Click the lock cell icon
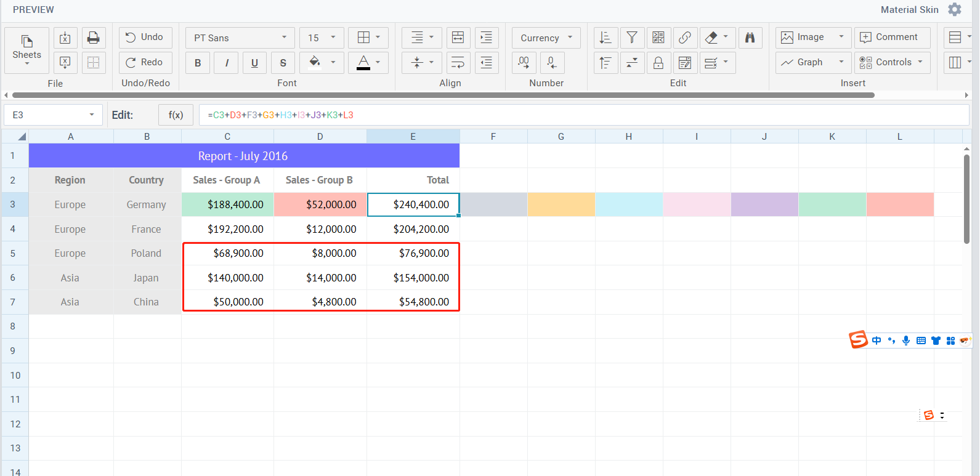Viewport: 980px width, 476px height. click(658, 63)
